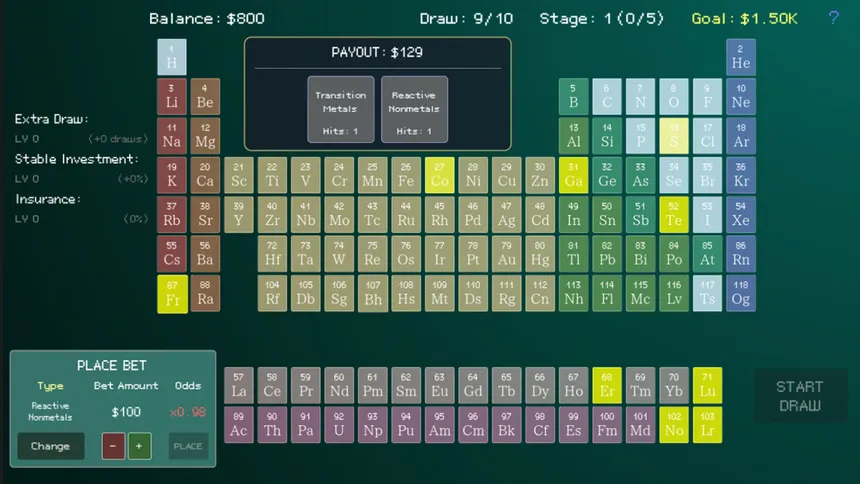
Task: Click the Oganesson (Og) element tile
Action: click(x=741, y=294)
